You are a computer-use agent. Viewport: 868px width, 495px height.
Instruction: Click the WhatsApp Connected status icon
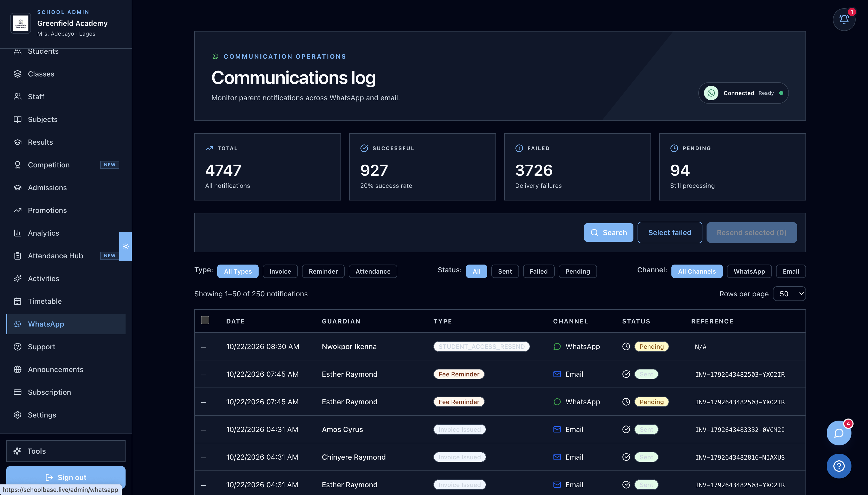click(711, 93)
